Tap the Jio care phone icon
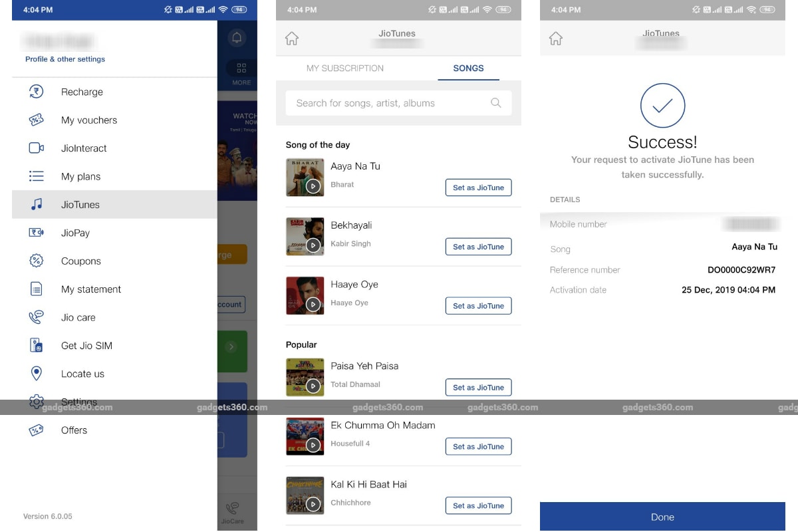The width and height of the screenshot is (798, 532). tap(36, 317)
